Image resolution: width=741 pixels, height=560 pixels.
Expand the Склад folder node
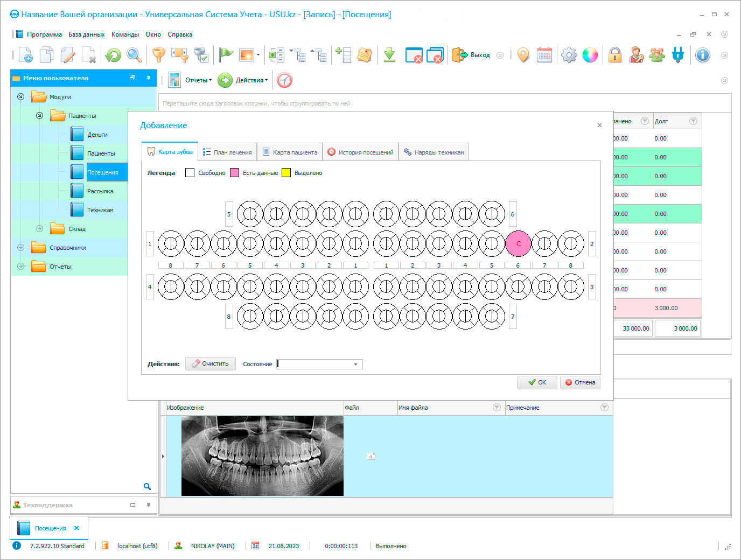click(39, 229)
